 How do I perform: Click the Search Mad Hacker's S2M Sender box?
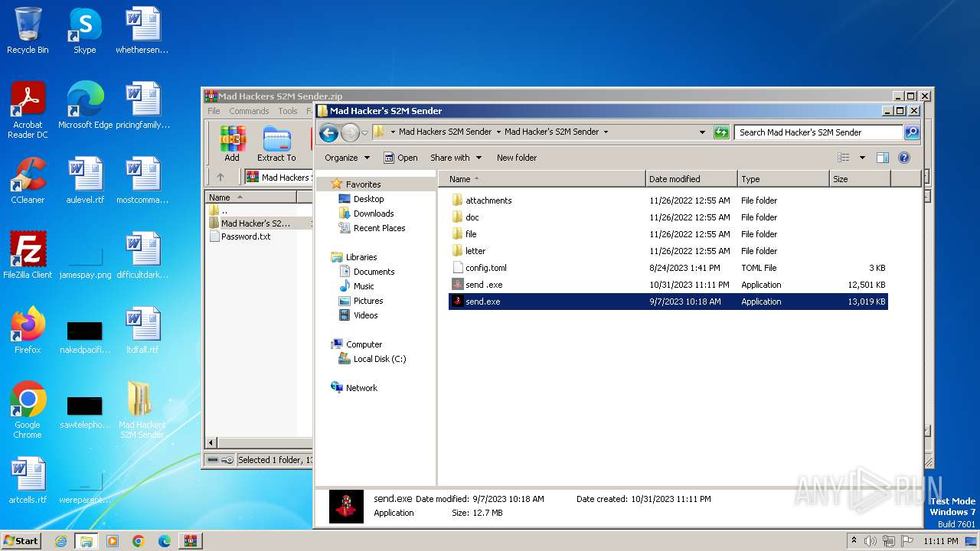click(818, 132)
